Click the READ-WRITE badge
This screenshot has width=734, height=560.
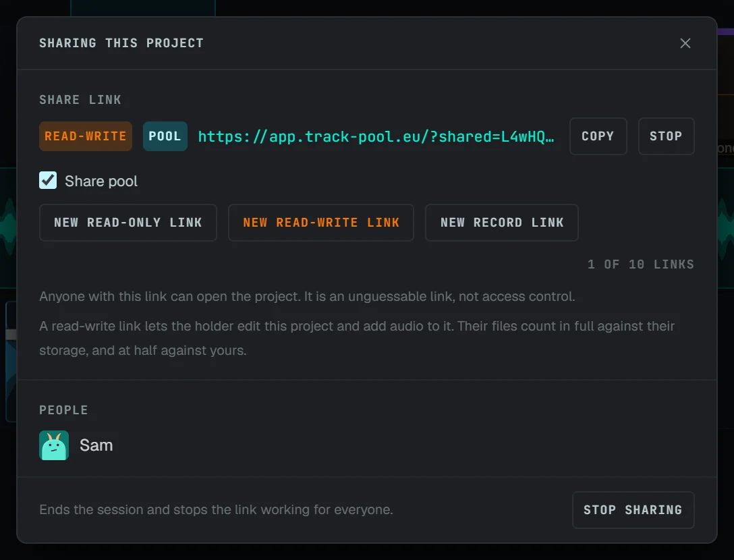tap(86, 136)
